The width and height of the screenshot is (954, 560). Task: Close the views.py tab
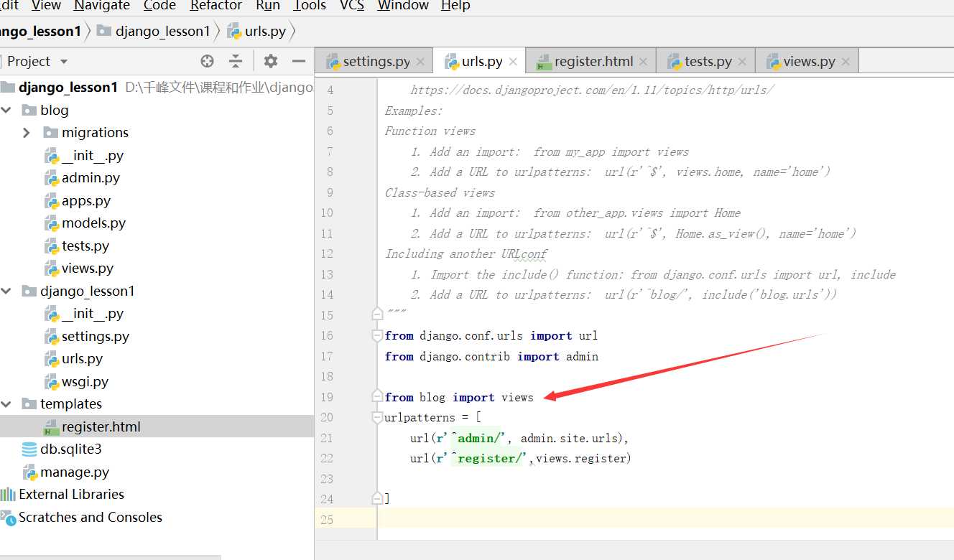846,62
